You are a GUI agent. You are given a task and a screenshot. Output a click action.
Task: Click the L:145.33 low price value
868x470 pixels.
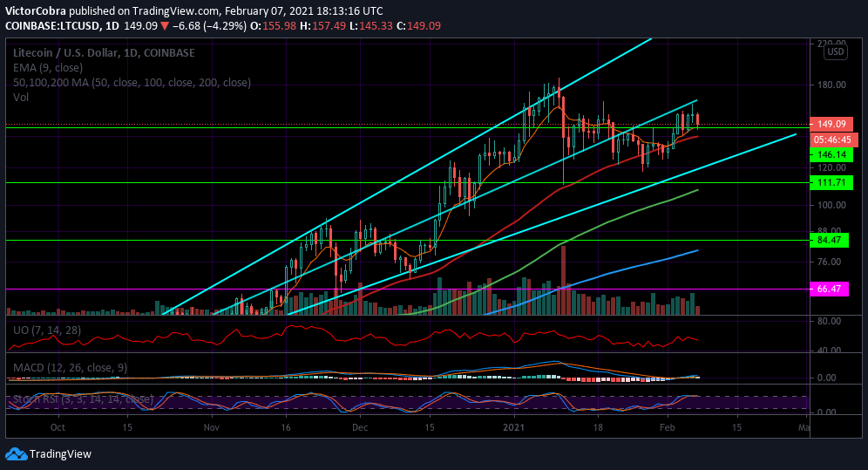click(371, 26)
